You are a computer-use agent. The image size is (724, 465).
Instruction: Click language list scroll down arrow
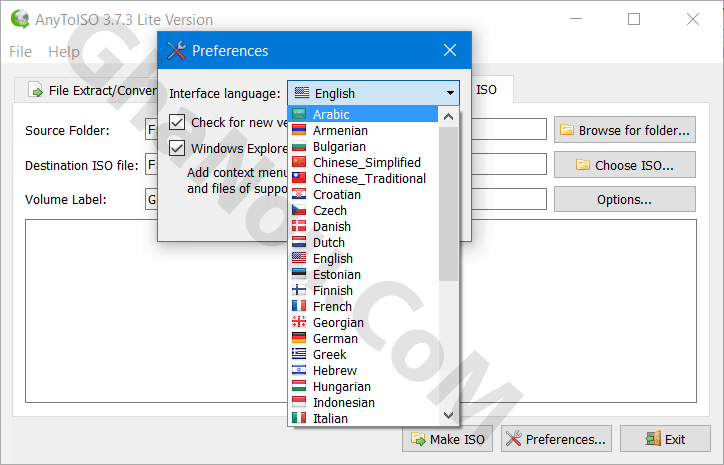[x=448, y=415]
